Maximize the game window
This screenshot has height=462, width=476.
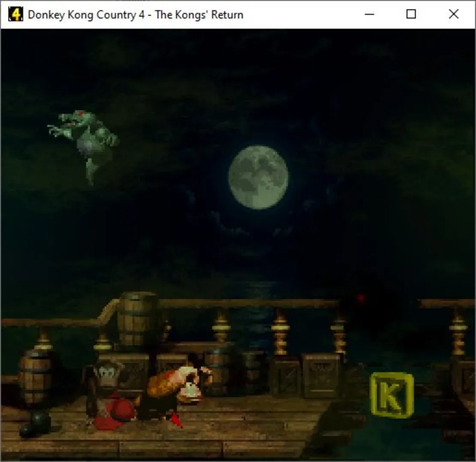[411, 14]
